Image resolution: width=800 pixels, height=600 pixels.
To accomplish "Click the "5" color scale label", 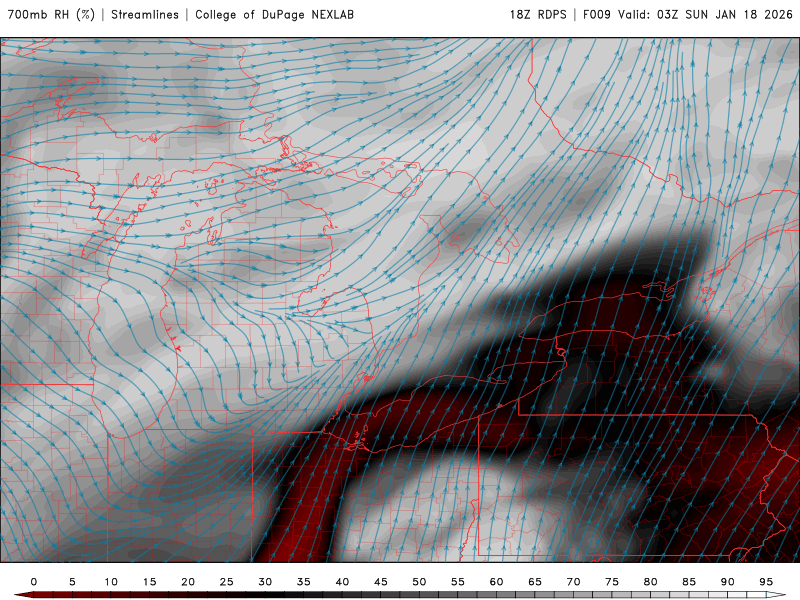I will point(72,582).
